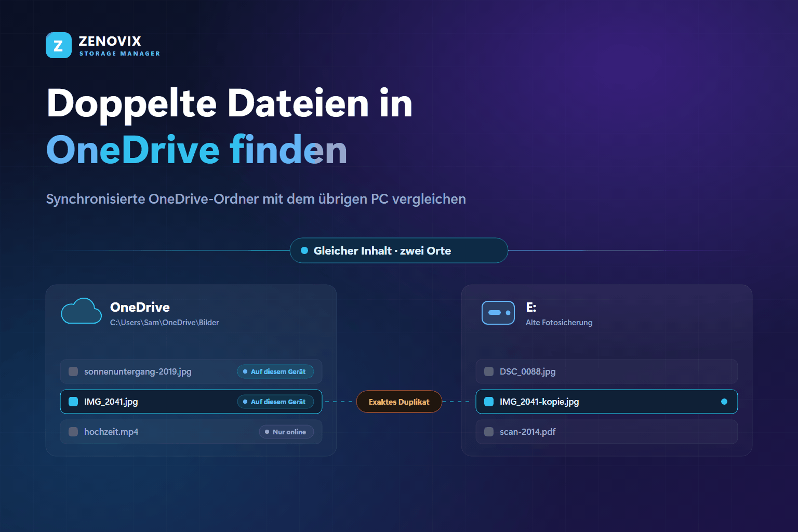This screenshot has width=798, height=532.
Task: Click the 'Nur online' badge for hochzeit.mp4
Action: (286, 432)
